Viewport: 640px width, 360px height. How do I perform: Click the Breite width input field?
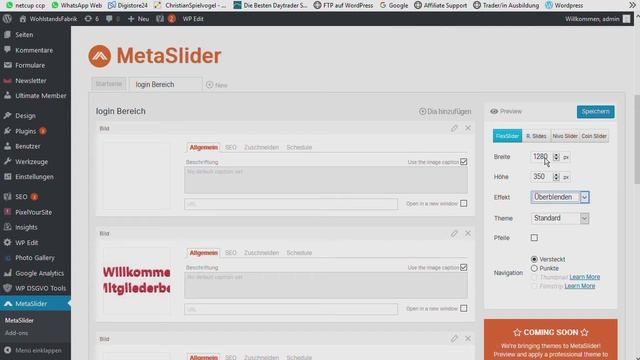541,157
